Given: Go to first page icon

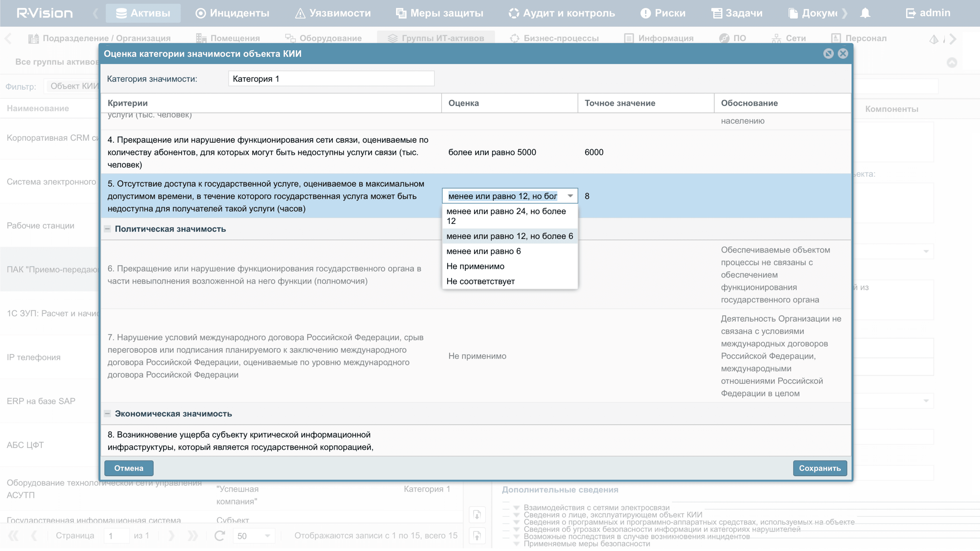Looking at the screenshot, I should pos(13,535).
